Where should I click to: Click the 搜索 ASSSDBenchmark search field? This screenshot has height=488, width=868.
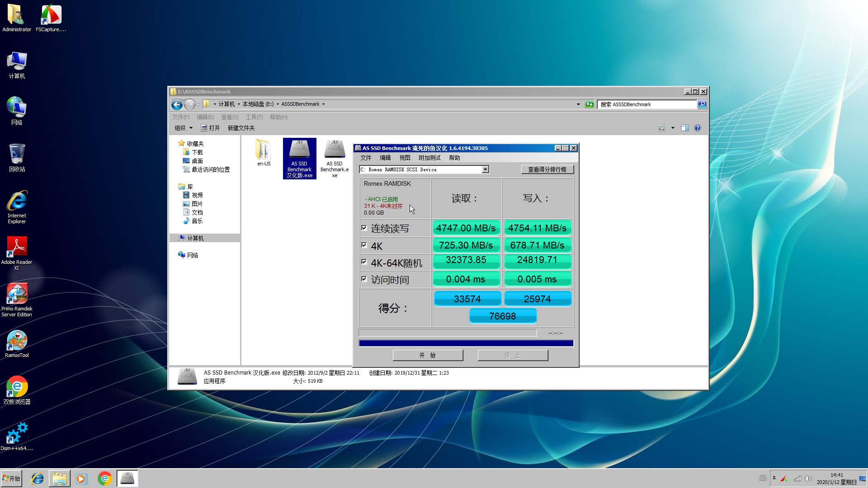(646, 104)
